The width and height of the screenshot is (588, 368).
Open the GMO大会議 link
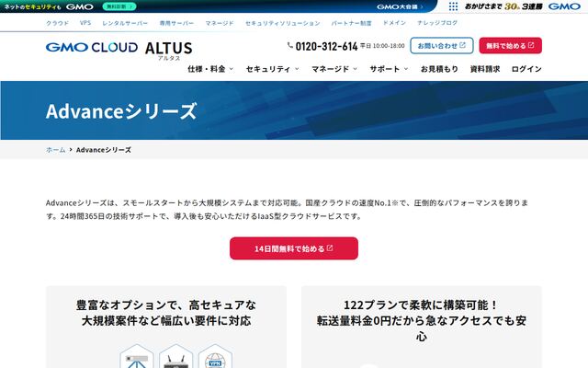click(x=400, y=6)
